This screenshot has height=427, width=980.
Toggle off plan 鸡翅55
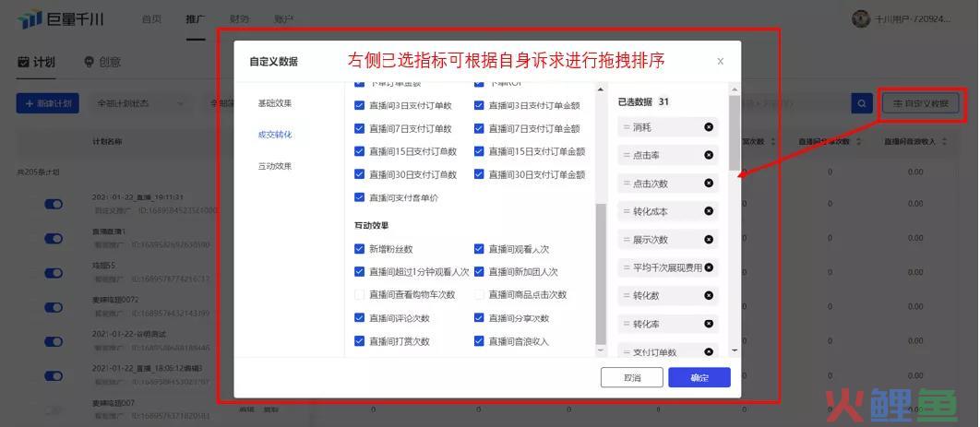tap(54, 273)
